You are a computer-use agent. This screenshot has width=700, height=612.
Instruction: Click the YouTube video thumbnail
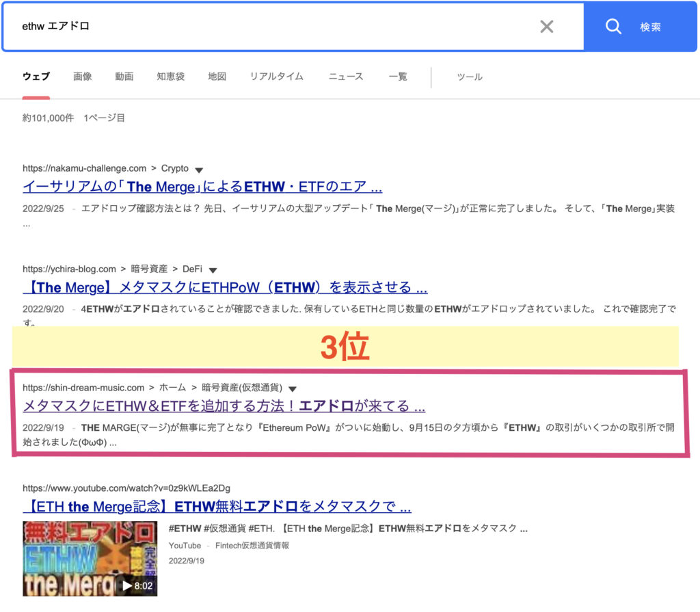[90, 558]
